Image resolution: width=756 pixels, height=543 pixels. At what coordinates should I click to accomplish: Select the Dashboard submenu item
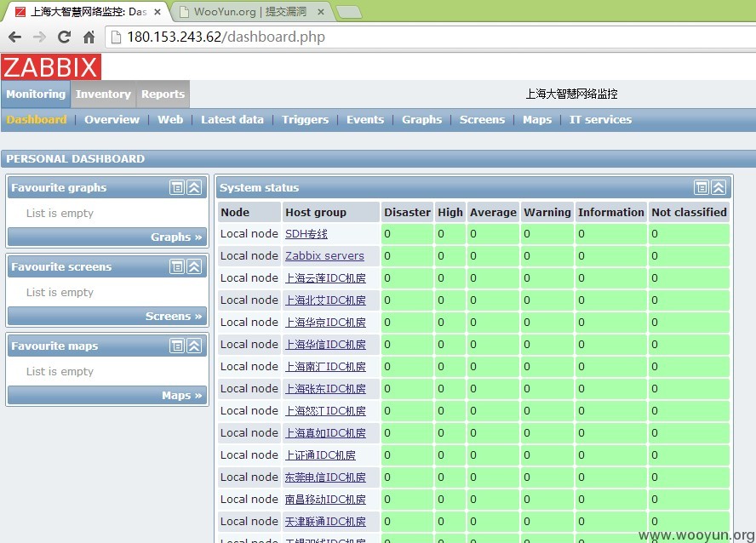(x=37, y=119)
